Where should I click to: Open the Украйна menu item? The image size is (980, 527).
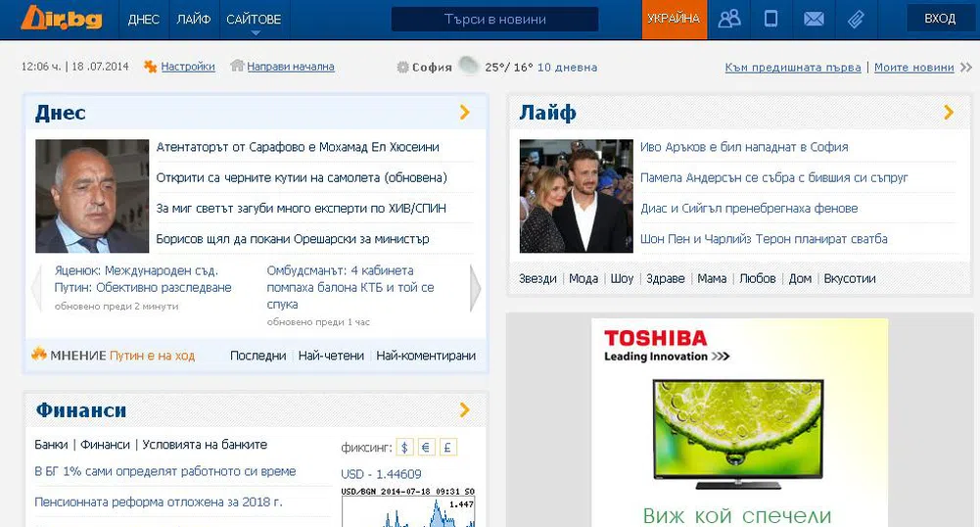pos(674,19)
